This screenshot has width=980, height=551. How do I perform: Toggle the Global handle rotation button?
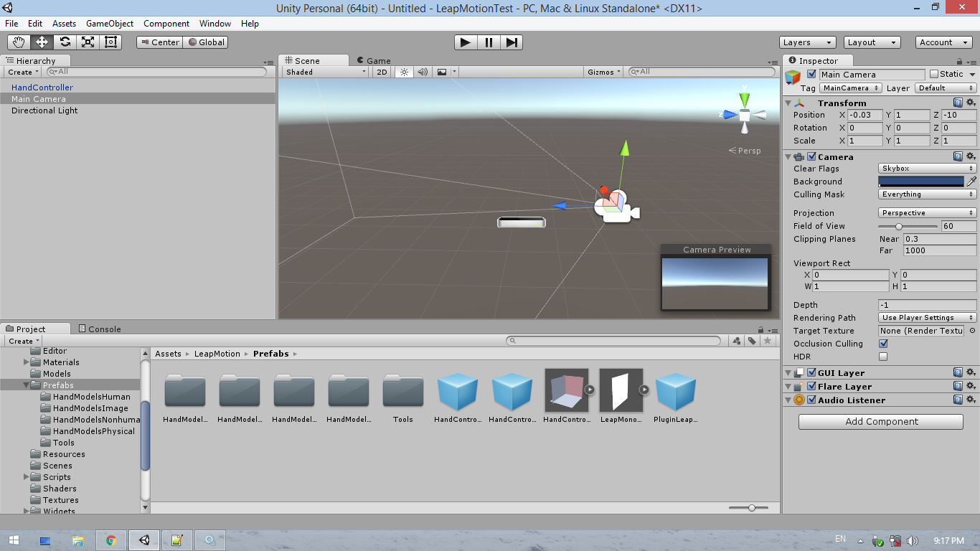click(206, 42)
